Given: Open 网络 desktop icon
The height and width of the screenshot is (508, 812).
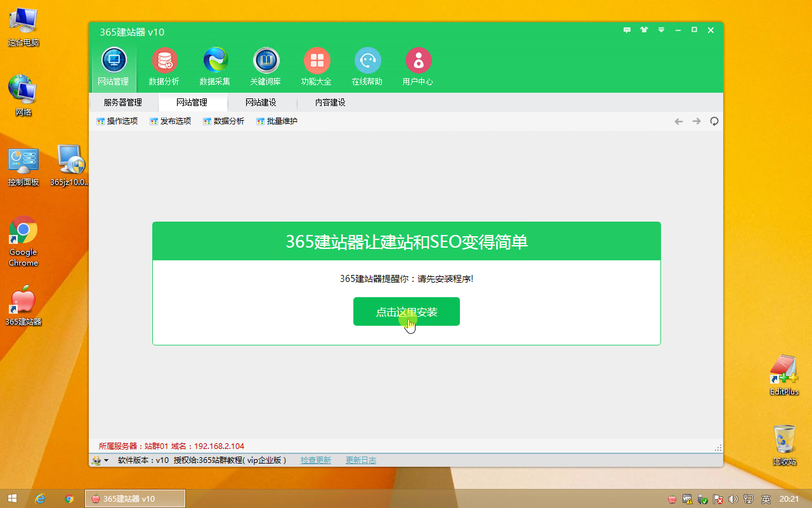Looking at the screenshot, I should (x=23, y=96).
